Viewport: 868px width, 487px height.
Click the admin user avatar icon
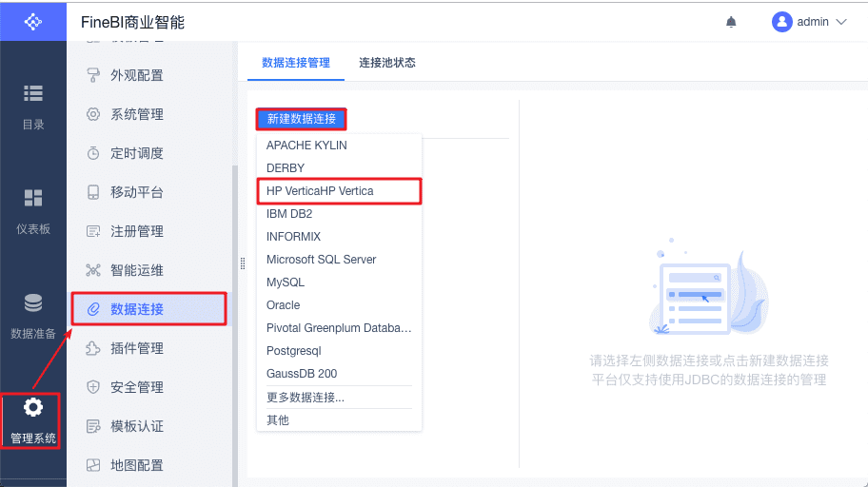point(782,22)
